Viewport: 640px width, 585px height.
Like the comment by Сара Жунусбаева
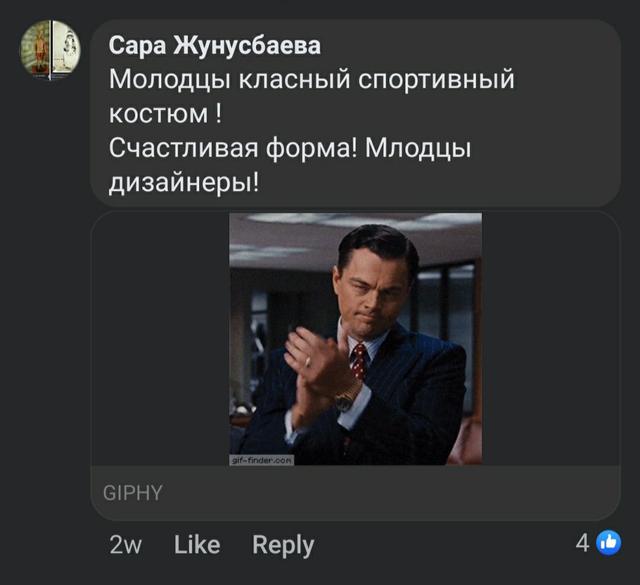[196, 544]
